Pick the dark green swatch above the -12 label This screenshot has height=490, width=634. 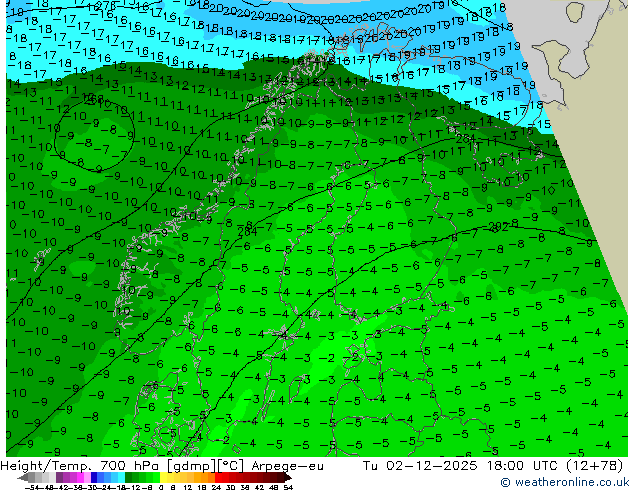point(128,477)
